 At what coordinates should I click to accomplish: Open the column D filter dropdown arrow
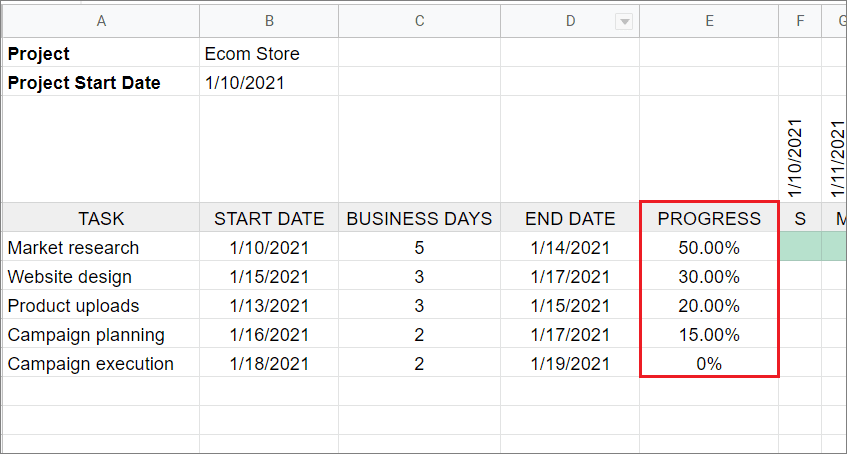(624, 22)
